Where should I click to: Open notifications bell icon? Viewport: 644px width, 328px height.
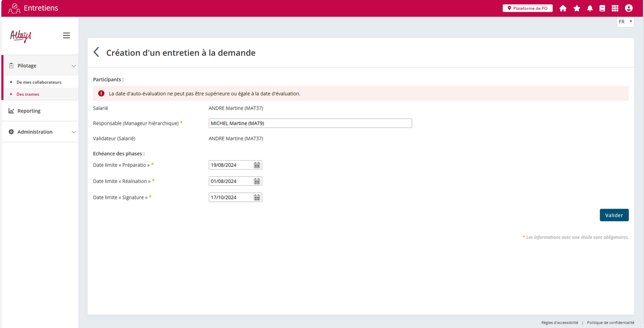coord(590,9)
